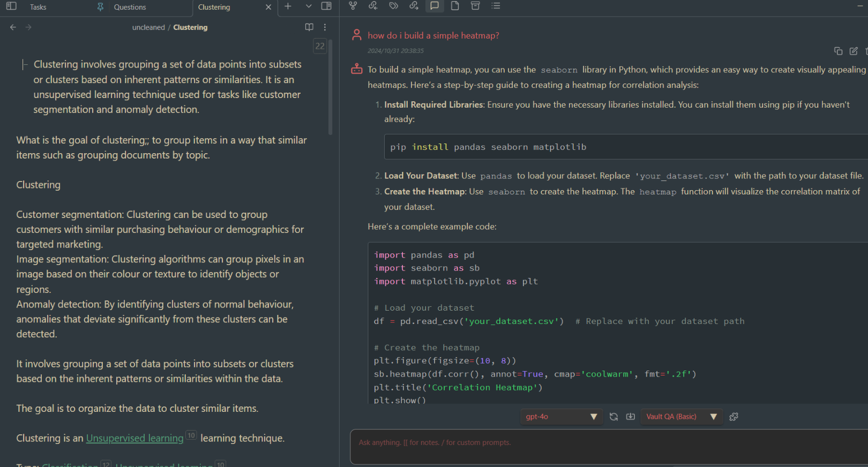868x467 pixels.
Task: Open the gpt-4o model dropdown
Action: [561, 417]
